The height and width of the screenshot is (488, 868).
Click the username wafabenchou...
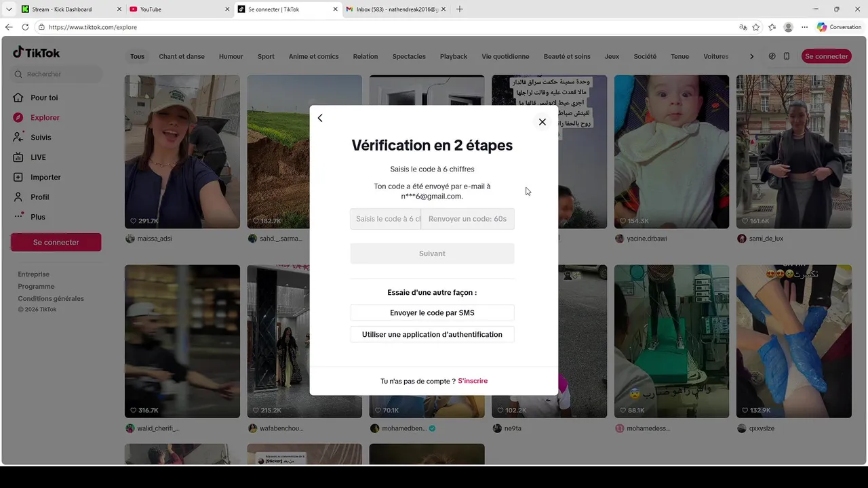pyautogui.click(x=281, y=428)
